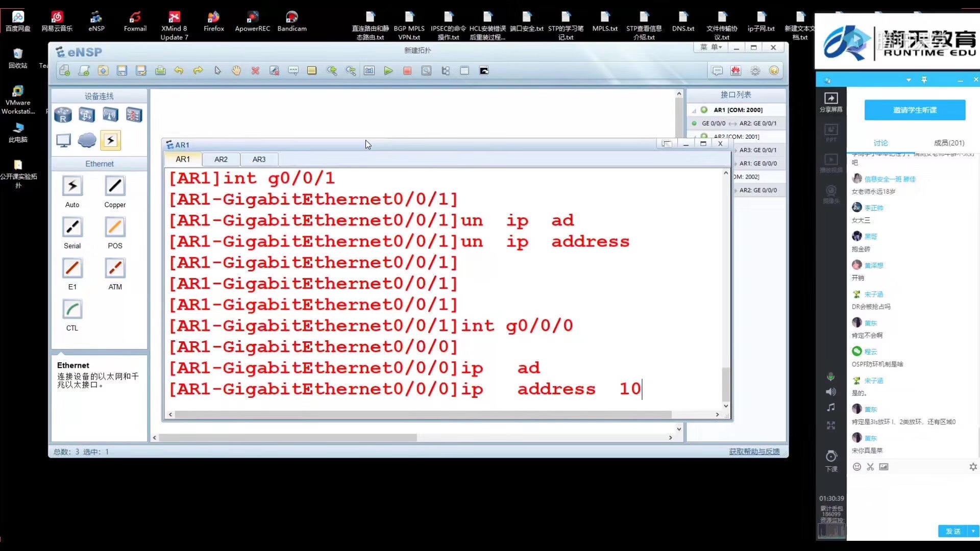
Task: Toggle the microphone in chat sidebar
Action: click(x=831, y=377)
